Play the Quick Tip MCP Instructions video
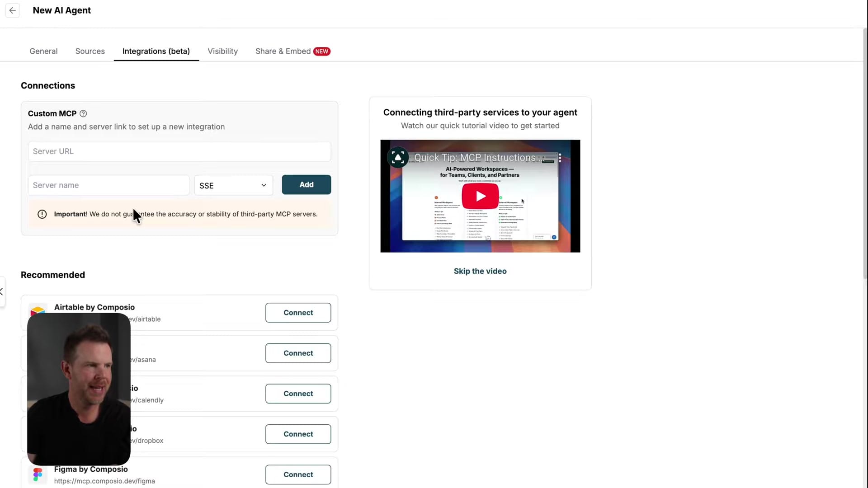This screenshot has width=868, height=488. pos(480,196)
